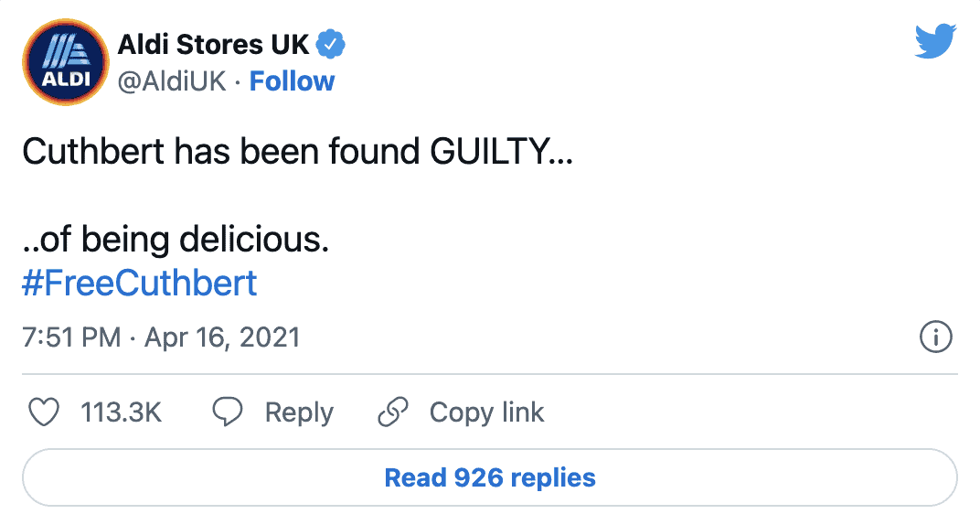The height and width of the screenshot is (514, 980).
Task: Open the #FreeCuthbert hashtag
Action: click(139, 284)
